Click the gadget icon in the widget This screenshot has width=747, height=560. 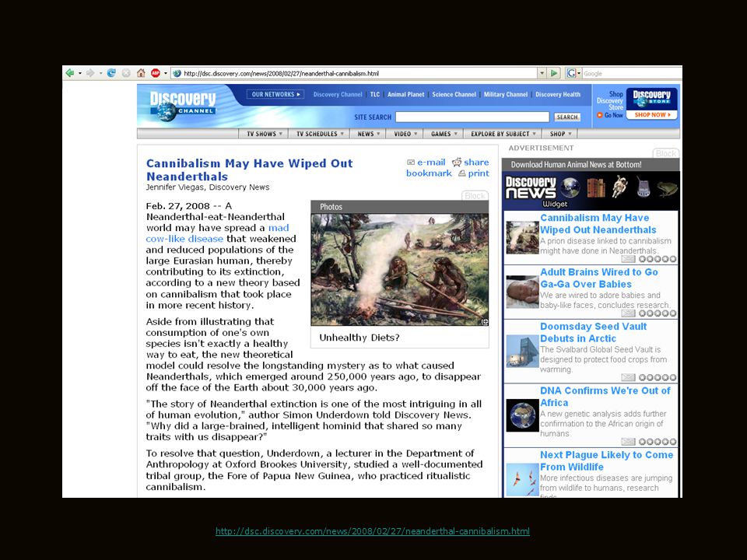[644, 187]
